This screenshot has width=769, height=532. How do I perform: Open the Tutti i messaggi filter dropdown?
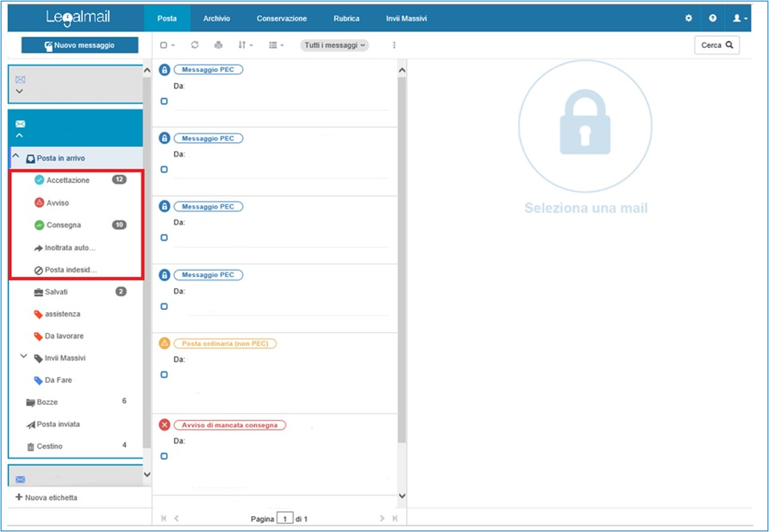pyautogui.click(x=334, y=46)
